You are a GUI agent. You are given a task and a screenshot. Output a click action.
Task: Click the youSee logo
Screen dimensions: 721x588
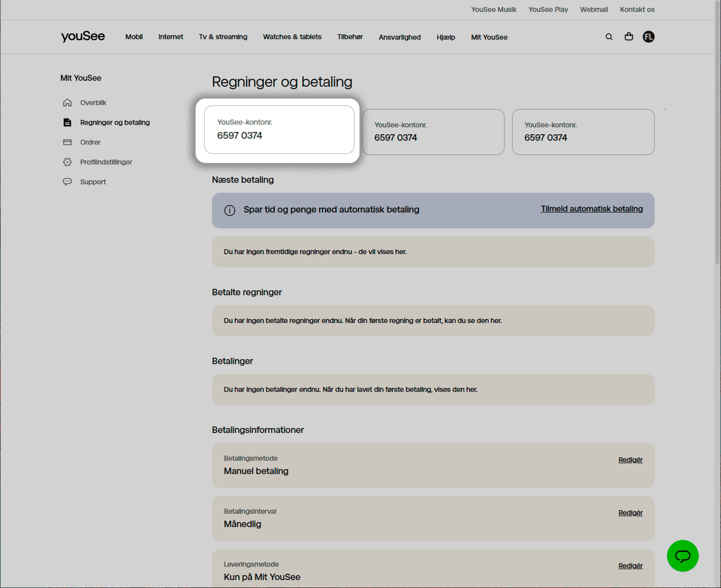(83, 37)
